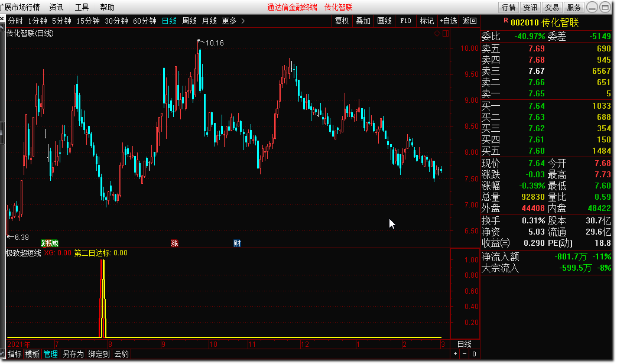Click the 绑定到 bind button
617x364 pixels.
point(99,354)
